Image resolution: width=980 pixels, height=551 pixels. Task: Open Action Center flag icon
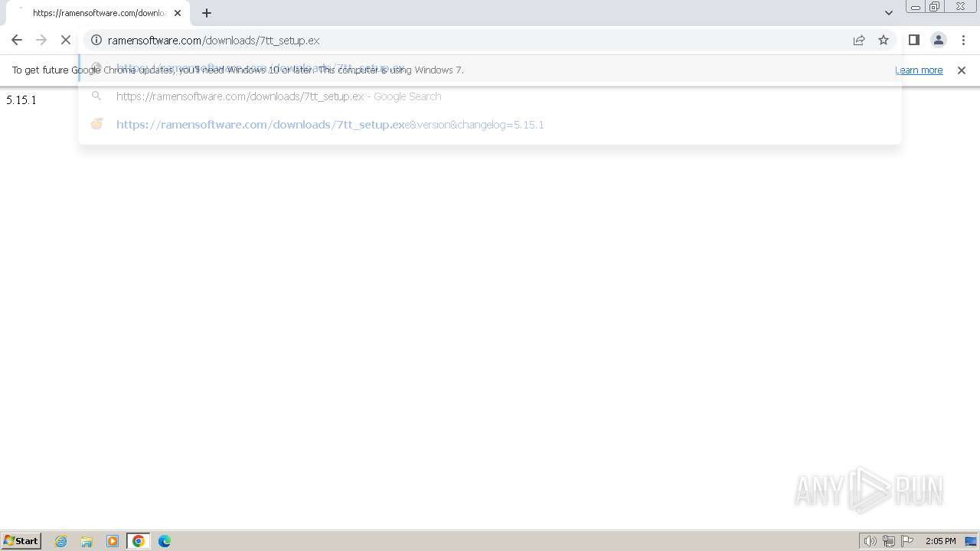click(x=907, y=541)
